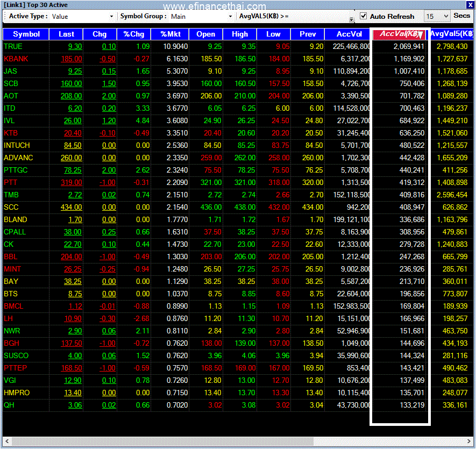Screen dimensions: 476x449
Task: Click PTT last price 319.00
Action: pos(72,182)
